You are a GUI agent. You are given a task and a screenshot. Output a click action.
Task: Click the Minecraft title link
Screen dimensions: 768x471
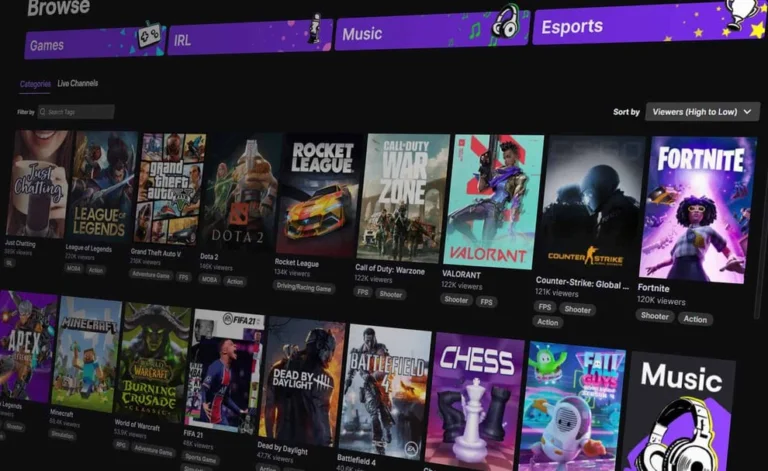tap(61, 413)
